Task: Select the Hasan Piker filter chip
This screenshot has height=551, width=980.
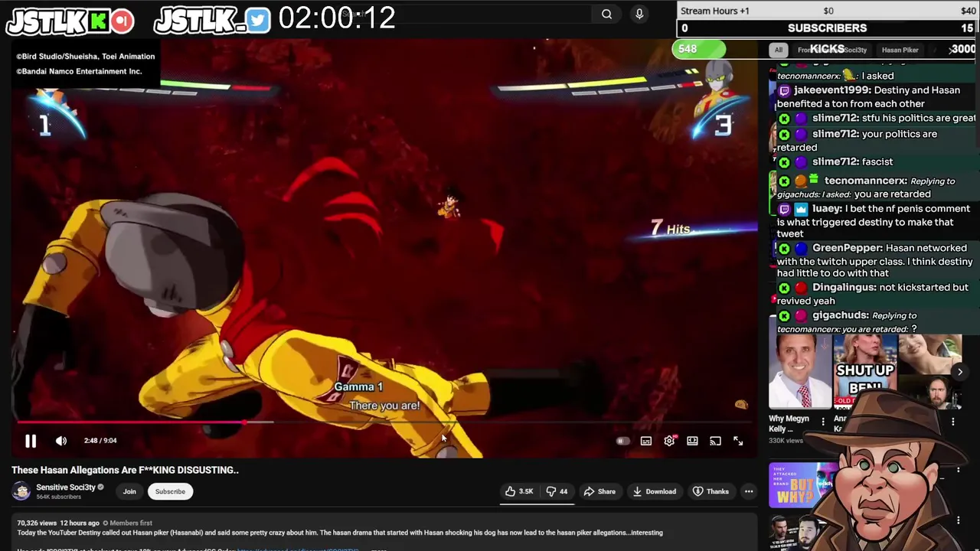Action: pyautogui.click(x=900, y=50)
